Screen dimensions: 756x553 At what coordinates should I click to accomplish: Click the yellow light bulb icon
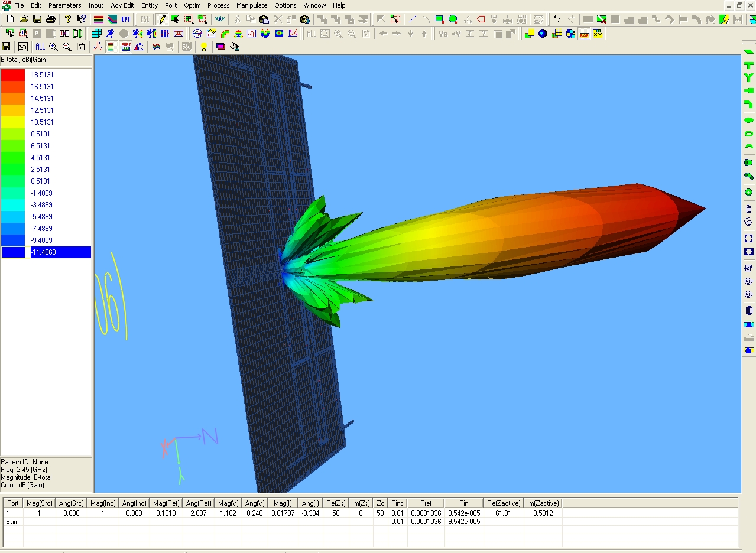[x=203, y=47]
